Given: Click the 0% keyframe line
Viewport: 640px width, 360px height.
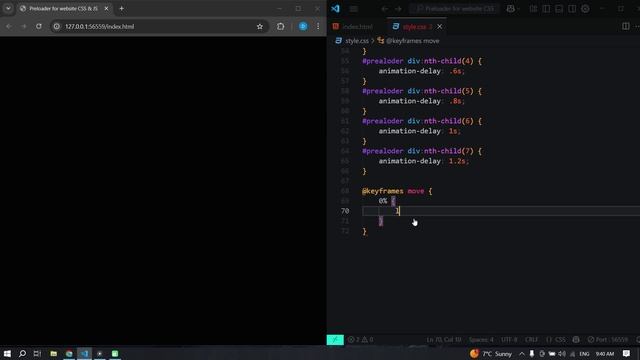Looking at the screenshot, I should click(x=387, y=201).
